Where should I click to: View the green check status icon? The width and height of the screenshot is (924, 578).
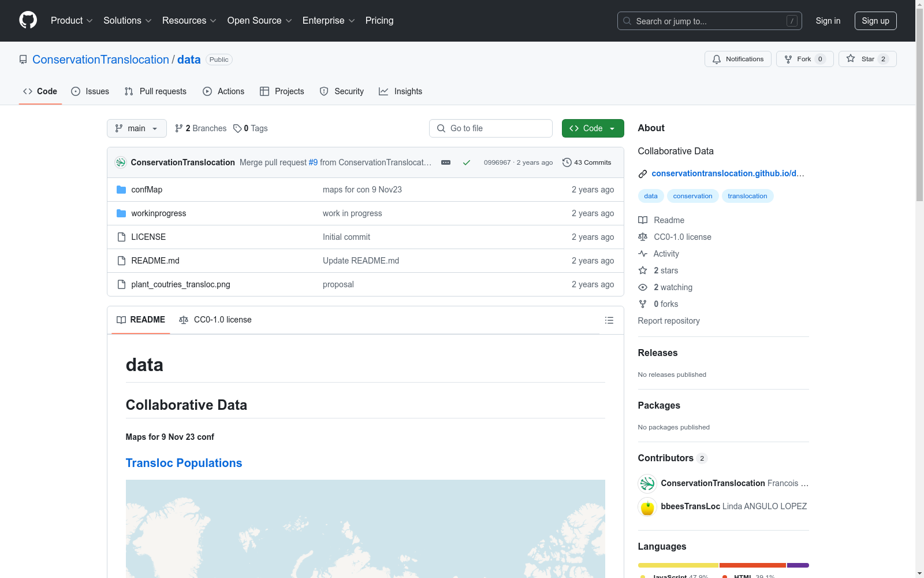(467, 162)
